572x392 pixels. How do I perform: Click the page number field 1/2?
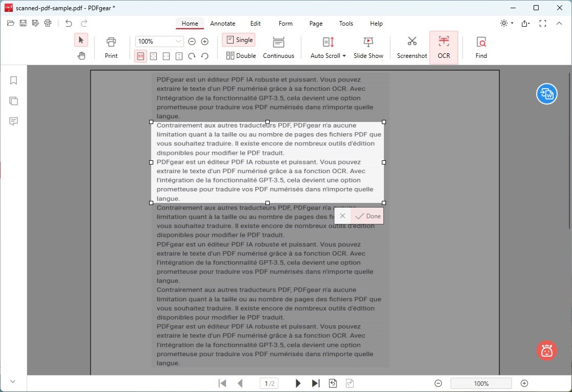point(269,383)
